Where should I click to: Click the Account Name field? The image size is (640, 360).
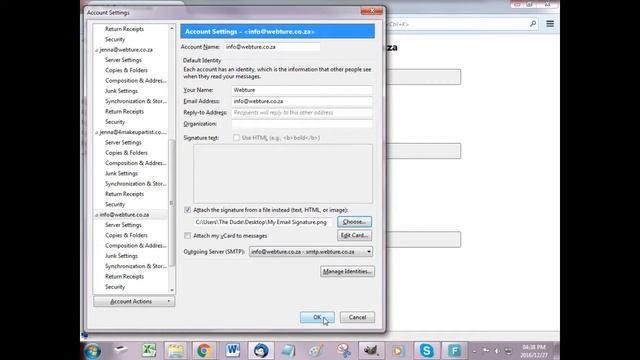tap(272, 47)
